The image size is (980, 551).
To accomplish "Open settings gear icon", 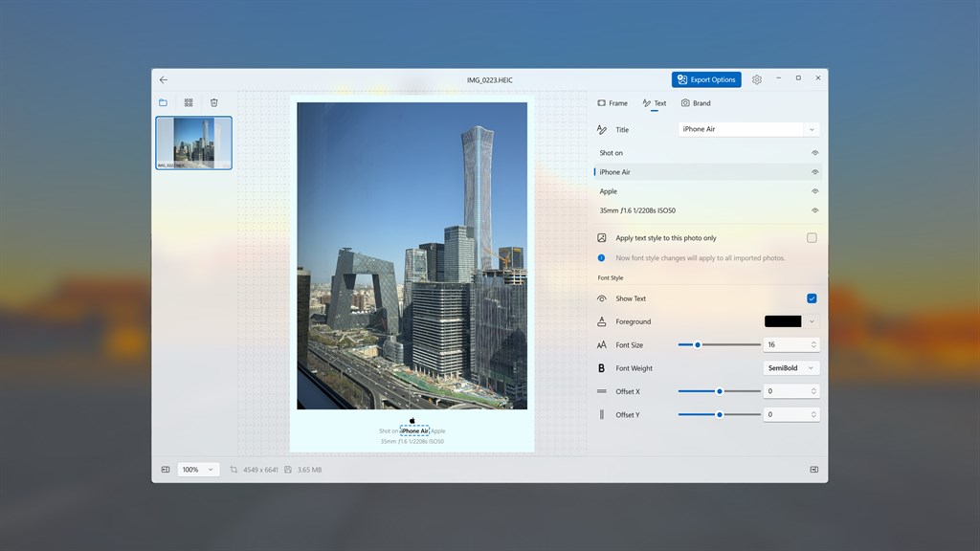I will click(x=757, y=79).
